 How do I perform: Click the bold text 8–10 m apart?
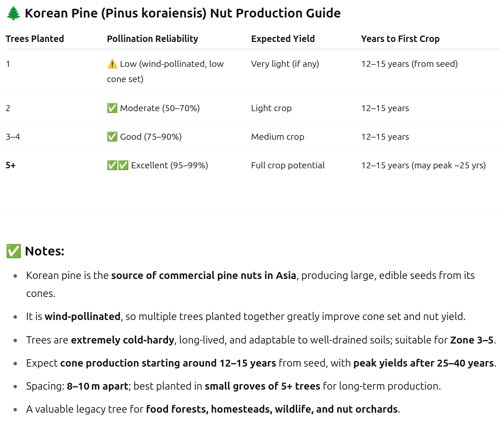point(97,386)
